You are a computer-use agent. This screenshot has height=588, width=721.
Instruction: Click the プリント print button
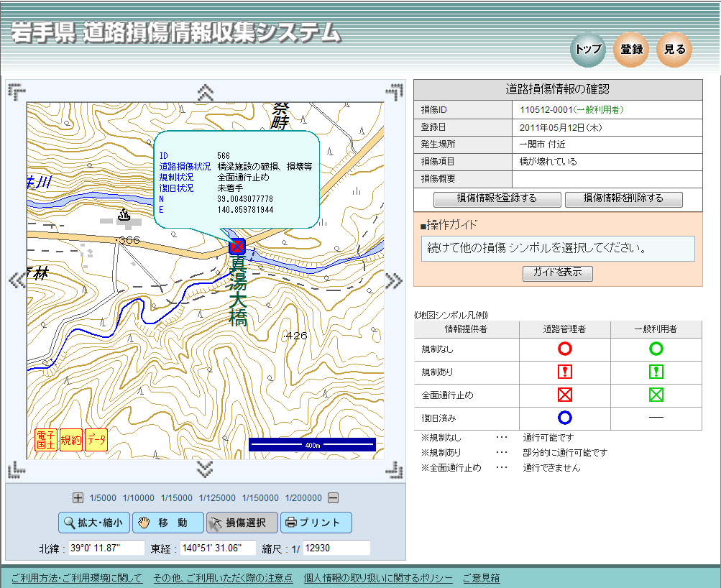[316, 523]
